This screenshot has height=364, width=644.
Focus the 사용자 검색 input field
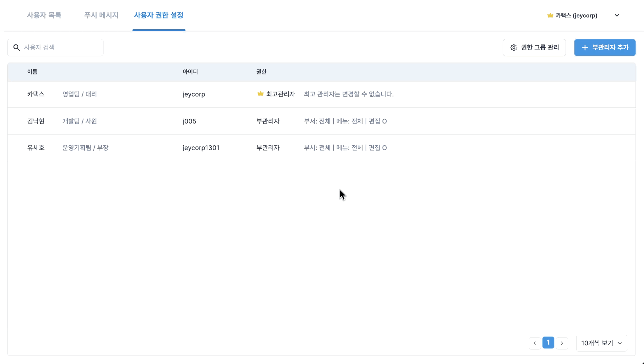click(61, 48)
